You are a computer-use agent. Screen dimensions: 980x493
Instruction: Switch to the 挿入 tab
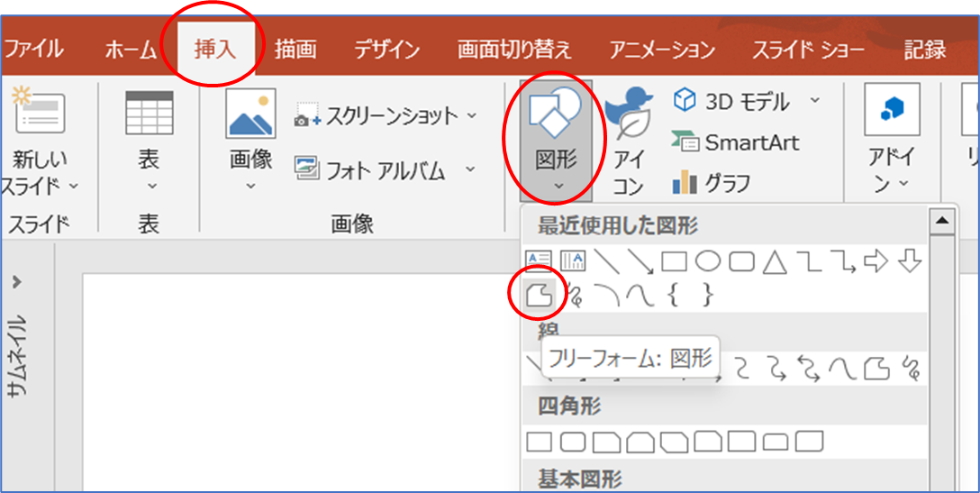coord(215,49)
